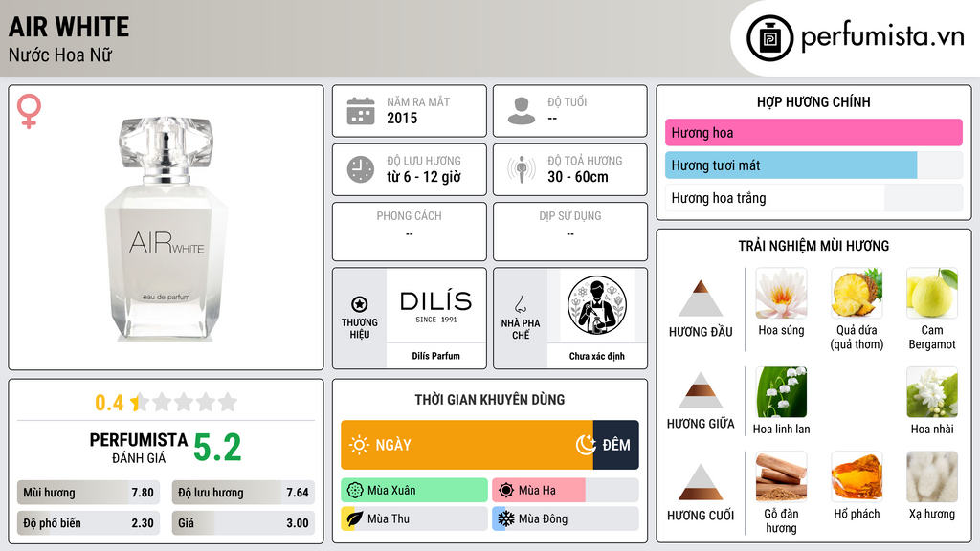
Task: Click the perfumista.vn bottle logo icon
Action: [x=769, y=38]
